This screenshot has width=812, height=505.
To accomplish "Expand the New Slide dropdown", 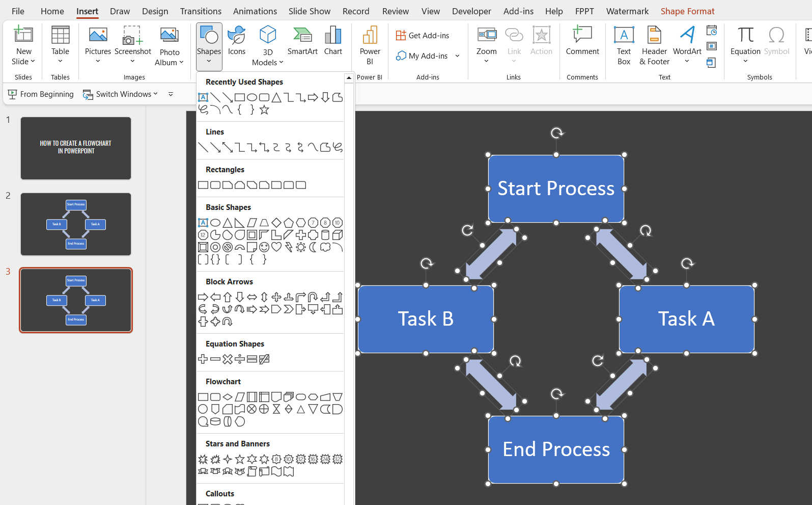I will tap(24, 62).
